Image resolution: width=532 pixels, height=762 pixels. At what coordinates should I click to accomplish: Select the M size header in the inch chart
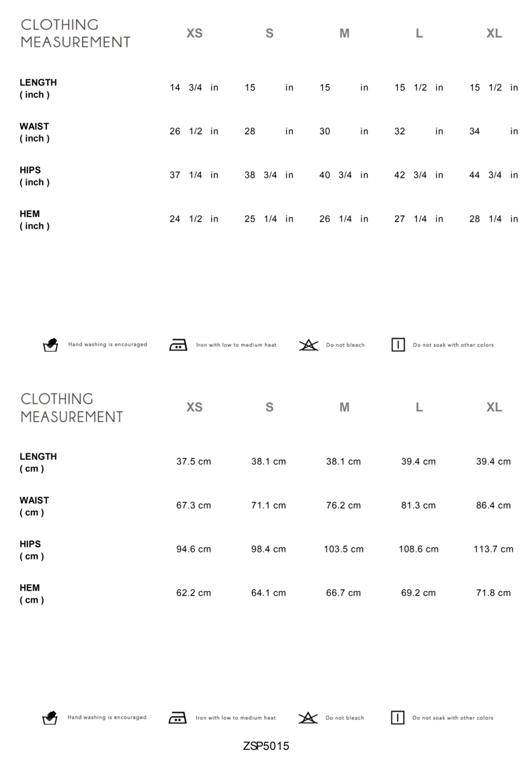click(344, 34)
